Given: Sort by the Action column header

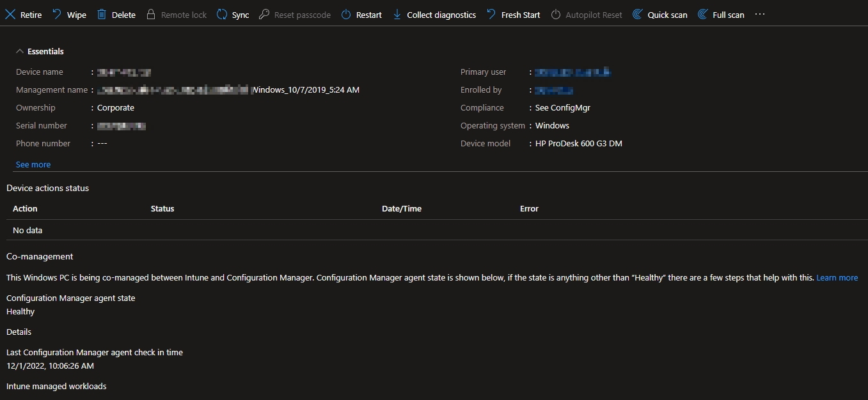Looking at the screenshot, I should [x=25, y=208].
